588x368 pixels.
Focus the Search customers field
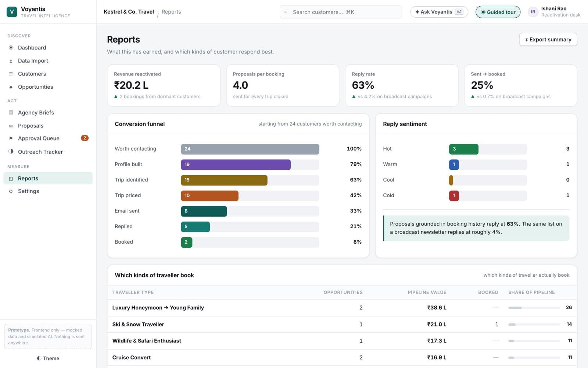(x=341, y=12)
